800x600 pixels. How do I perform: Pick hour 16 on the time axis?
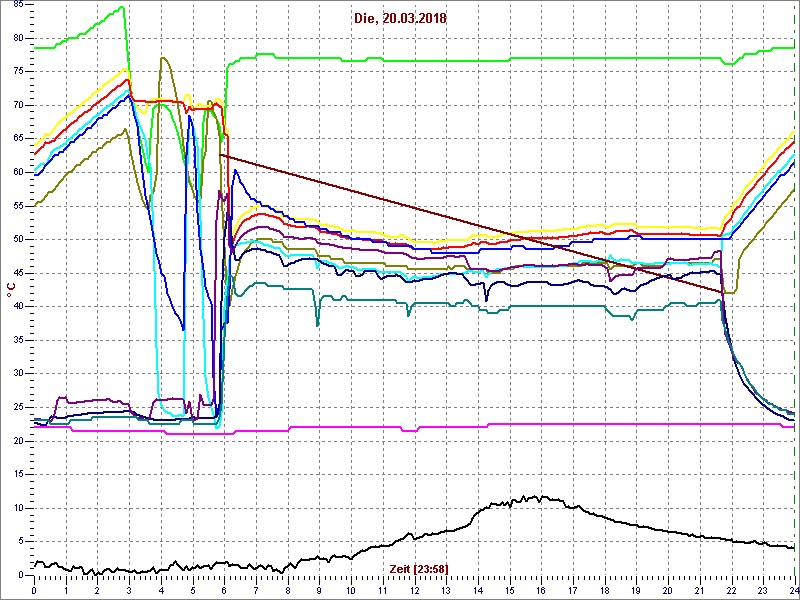(541, 589)
